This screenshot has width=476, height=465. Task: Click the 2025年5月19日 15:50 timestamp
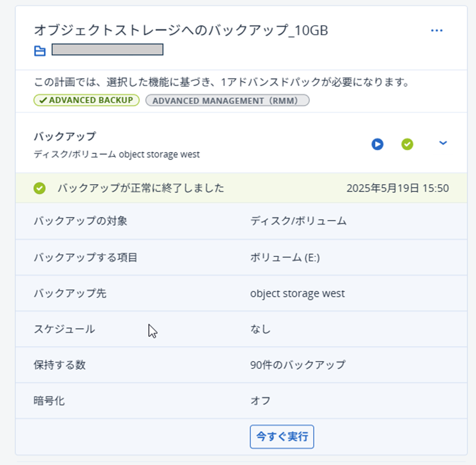[x=397, y=188]
